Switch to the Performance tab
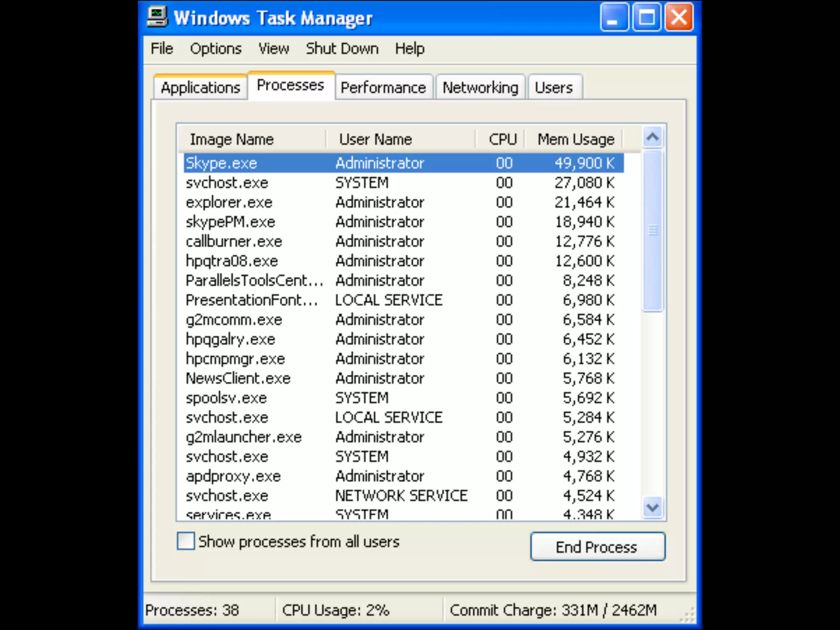Image resolution: width=840 pixels, height=630 pixels. [x=383, y=88]
